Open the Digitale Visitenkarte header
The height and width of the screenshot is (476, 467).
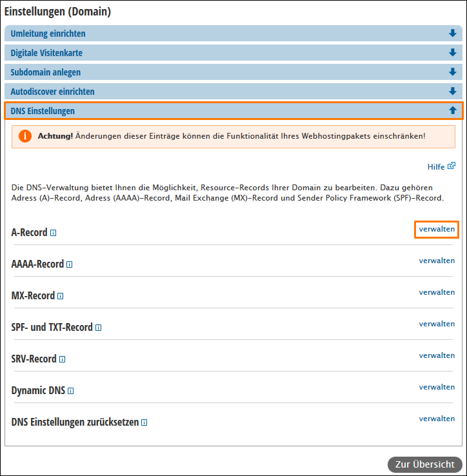click(x=234, y=53)
